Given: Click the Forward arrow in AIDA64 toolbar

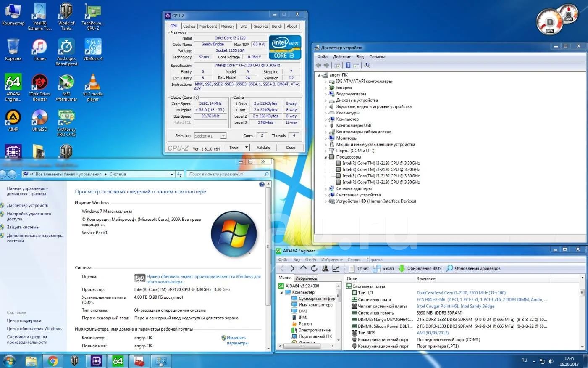Looking at the screenshot, I should 292,268.
